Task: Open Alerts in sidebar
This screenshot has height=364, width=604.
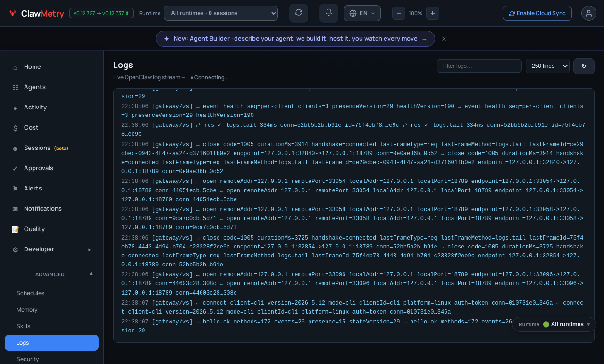Action: pos(52,189)
